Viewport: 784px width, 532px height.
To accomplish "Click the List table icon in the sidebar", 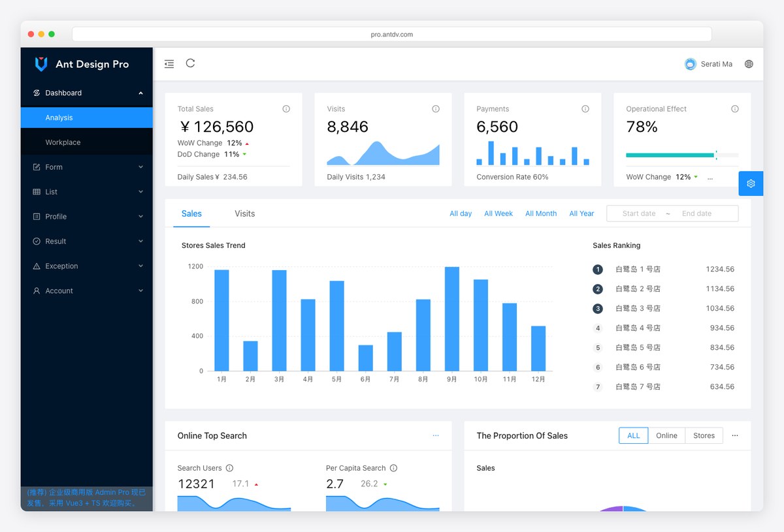I will [x=37, y=192].
